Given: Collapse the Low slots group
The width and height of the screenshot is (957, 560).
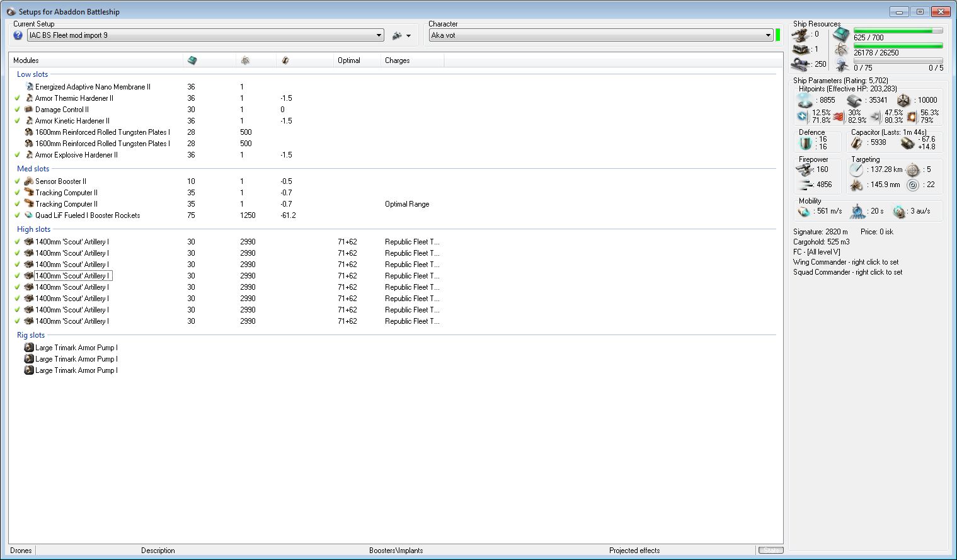Looking at the screenshot, I should click(x=32, y=74).
